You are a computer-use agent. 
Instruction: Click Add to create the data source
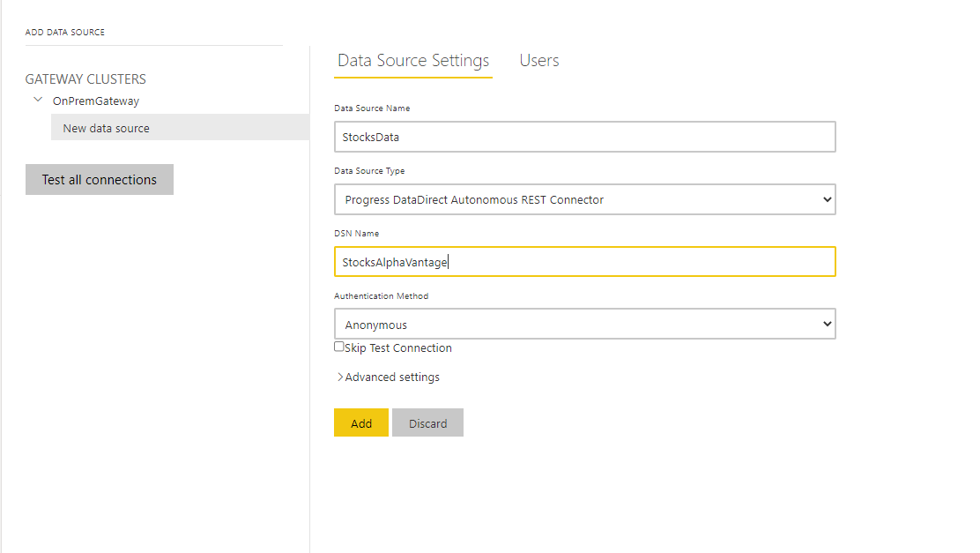pos(360,422)
